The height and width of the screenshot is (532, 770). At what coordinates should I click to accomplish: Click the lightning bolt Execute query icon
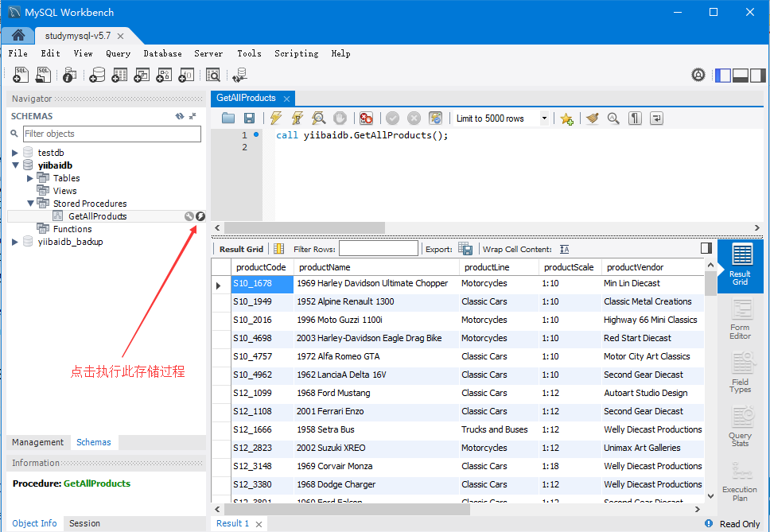(x=276, y=118)
